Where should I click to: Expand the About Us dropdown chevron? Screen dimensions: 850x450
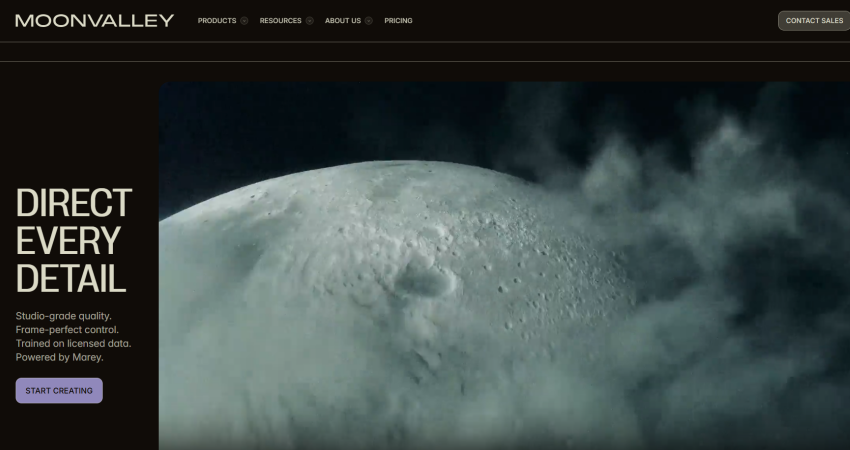click(369, 21)
